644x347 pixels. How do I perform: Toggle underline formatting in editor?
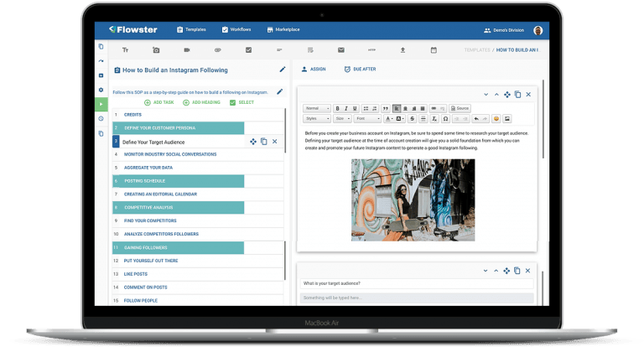coord(355,108)
